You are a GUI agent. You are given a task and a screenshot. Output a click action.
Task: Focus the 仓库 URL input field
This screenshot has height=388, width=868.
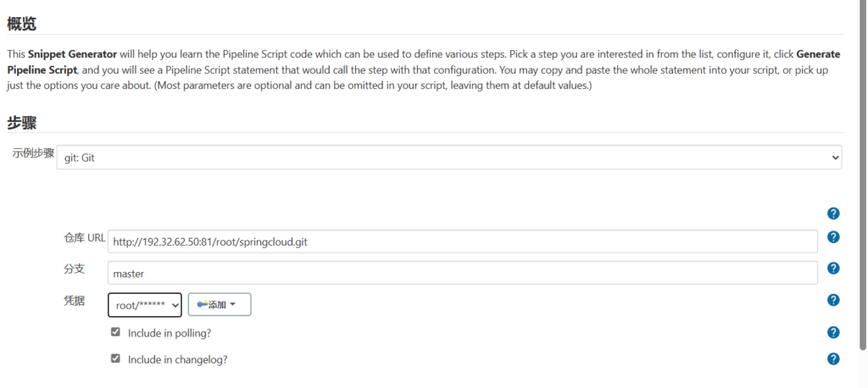462,241
